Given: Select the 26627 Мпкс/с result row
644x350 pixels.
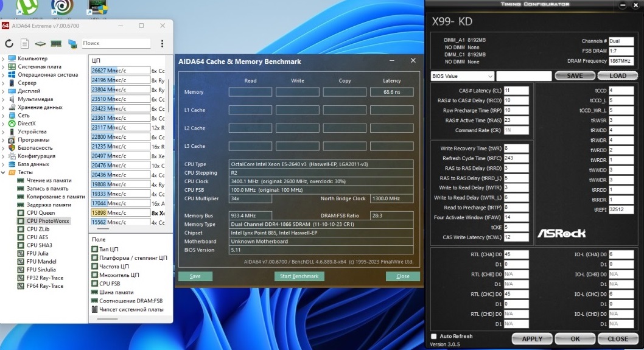Looking at the screenshot, I should (127, 71).
